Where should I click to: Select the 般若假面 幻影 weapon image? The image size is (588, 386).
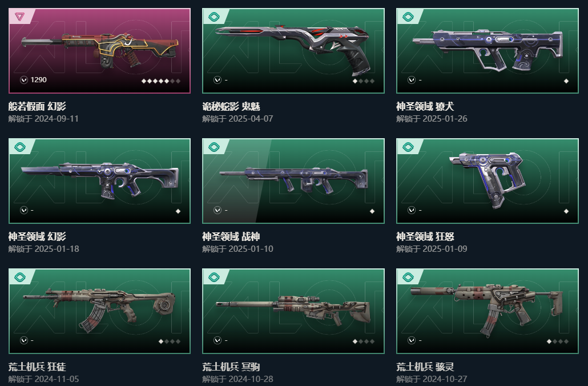100,50
